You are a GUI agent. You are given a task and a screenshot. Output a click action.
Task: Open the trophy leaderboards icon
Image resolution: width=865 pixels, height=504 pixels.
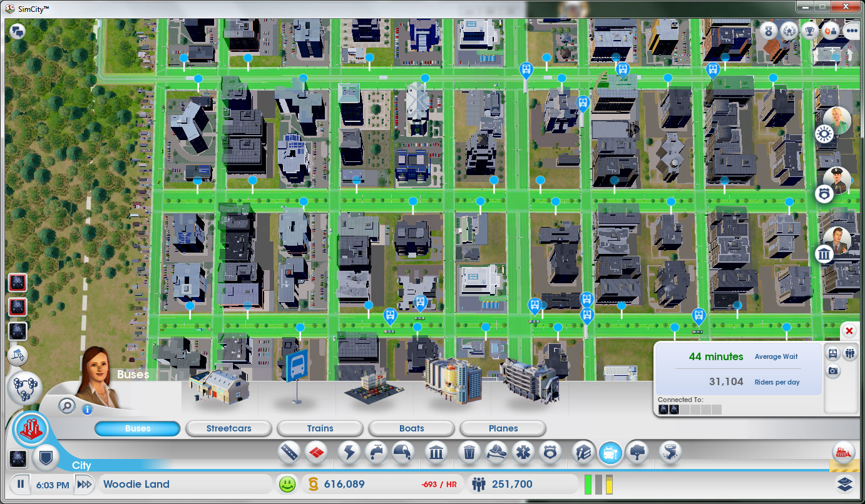tap(810, 30)
